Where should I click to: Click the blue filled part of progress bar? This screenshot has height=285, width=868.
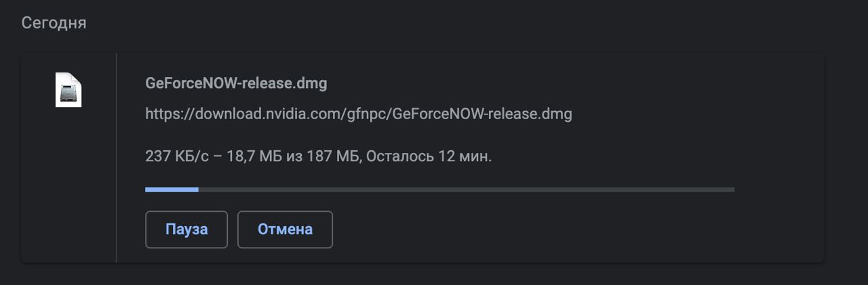click(172, 190)
